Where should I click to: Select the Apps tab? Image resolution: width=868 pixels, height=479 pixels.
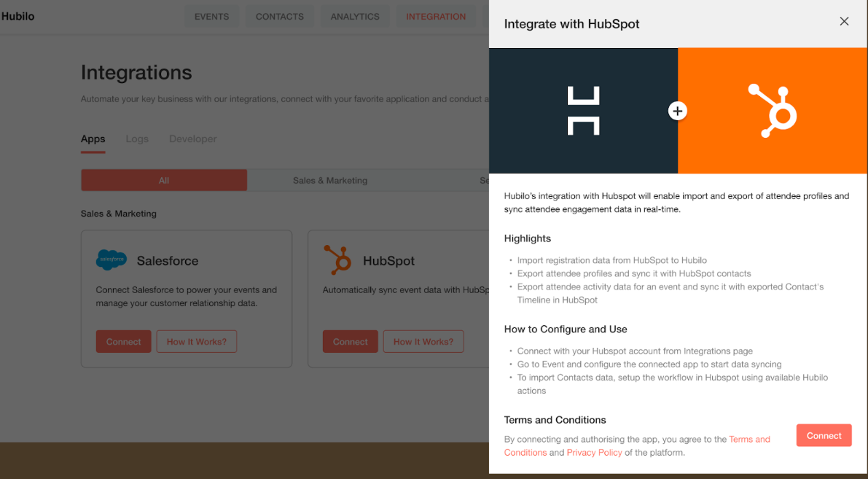93,139
